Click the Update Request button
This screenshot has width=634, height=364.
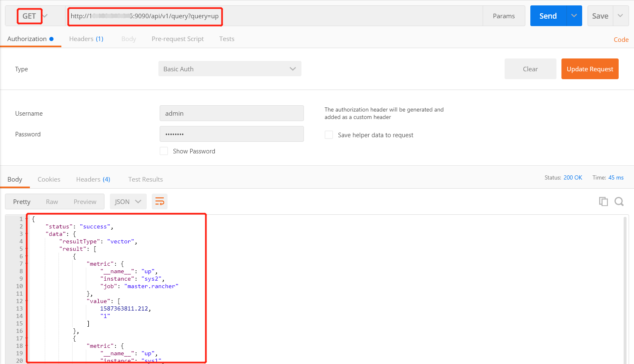(x=590, y=69)
